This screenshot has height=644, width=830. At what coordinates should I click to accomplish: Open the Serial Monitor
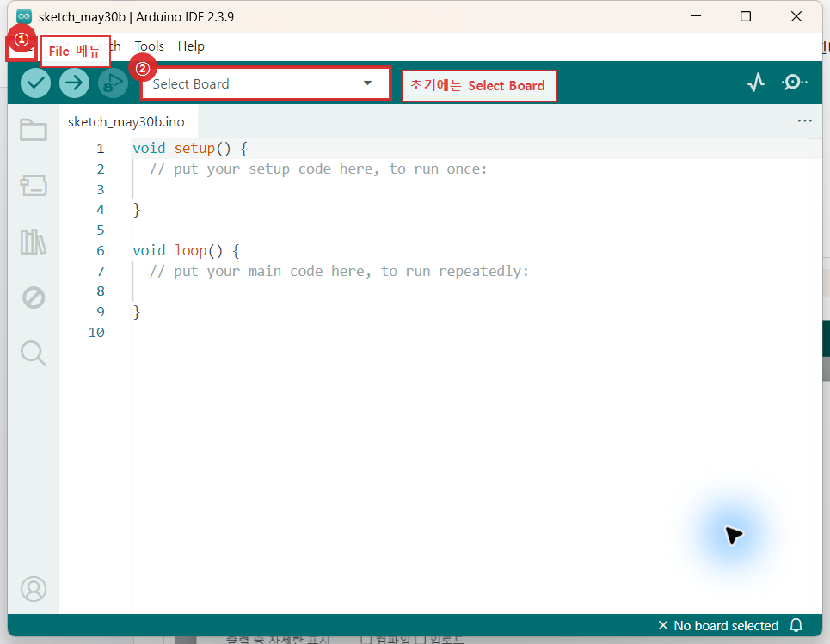pos(794,82)
